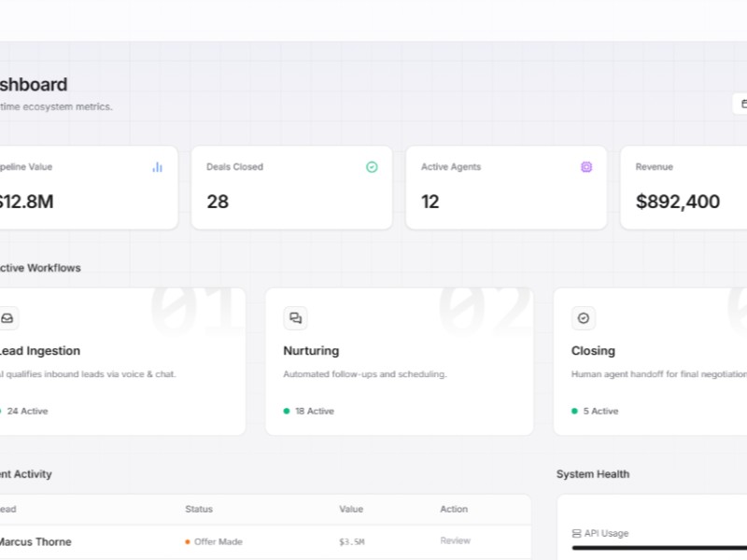This screenshot has height=560, width=747.
Task: Click the Pipeline Value chart icon
Action: 157,167
